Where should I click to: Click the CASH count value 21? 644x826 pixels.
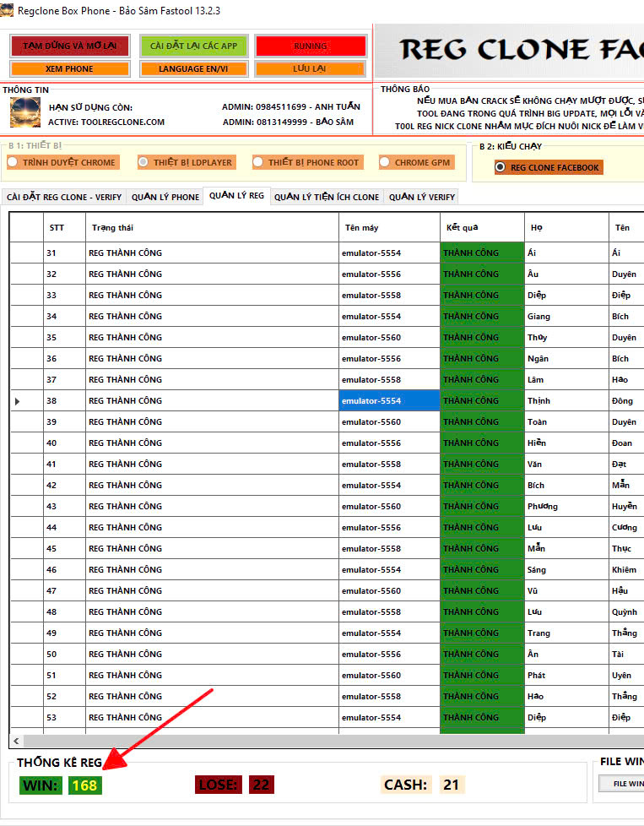click(x=451, y=785)
